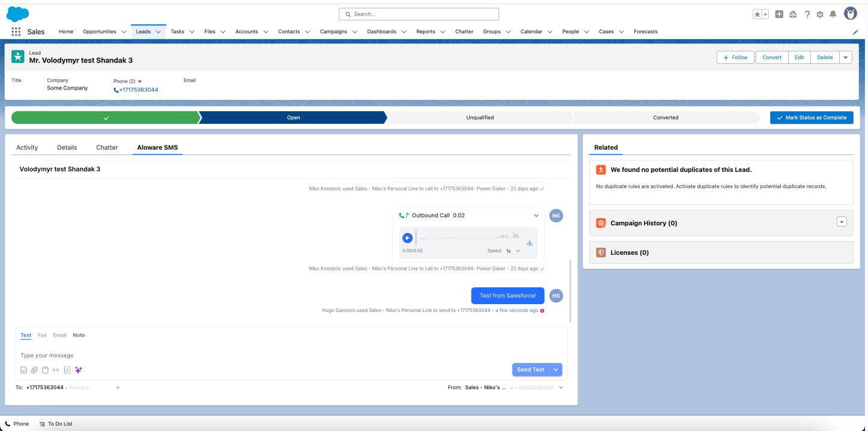The image size is (868, 431).
Task: Click the Convert button
Action: [772, 57]
